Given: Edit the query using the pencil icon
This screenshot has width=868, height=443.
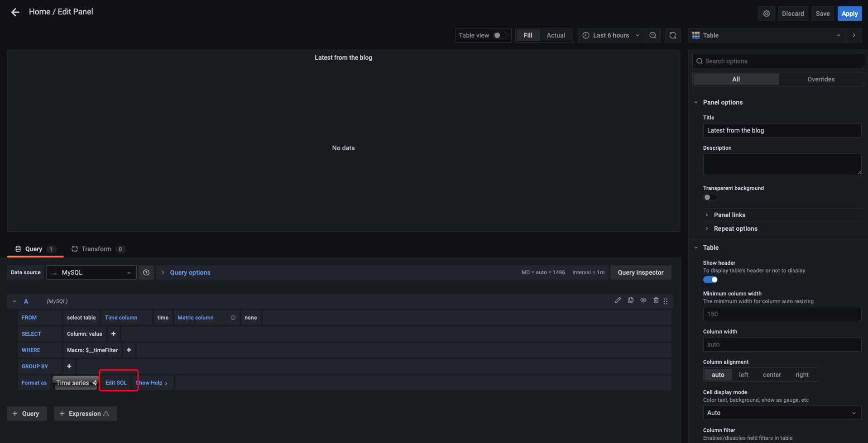Looking at the screenshot, I should tap(618, 300).
